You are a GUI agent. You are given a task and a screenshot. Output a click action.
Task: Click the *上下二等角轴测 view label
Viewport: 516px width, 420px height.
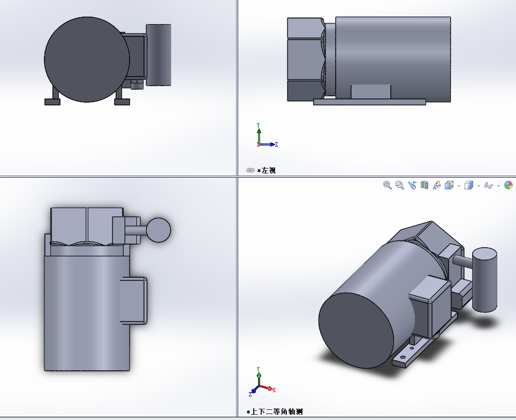(x=275, y=411)
